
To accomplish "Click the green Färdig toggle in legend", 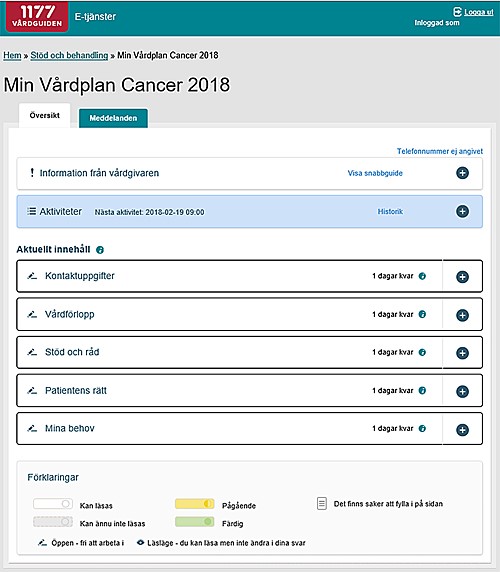I will [195, 522].
